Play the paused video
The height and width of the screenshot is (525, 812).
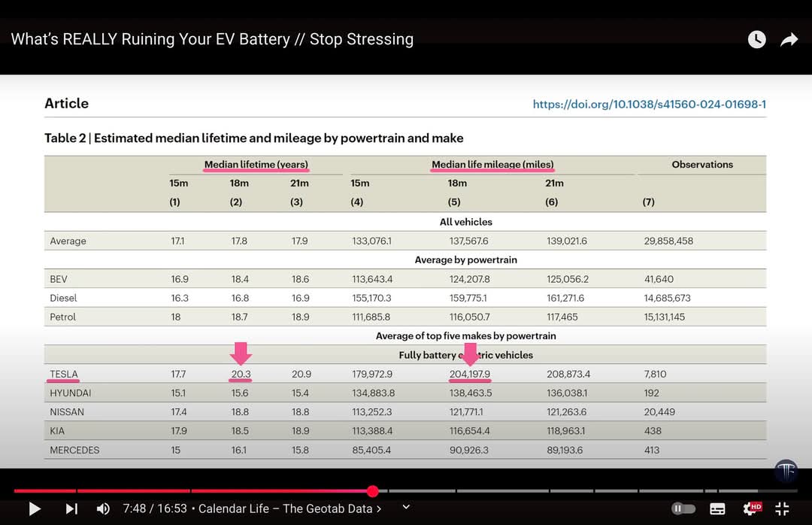(35, 509)
